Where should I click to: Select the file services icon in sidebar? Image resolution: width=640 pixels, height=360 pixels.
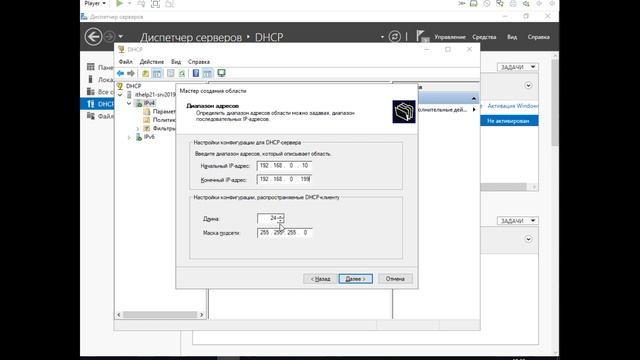(91, 116)
